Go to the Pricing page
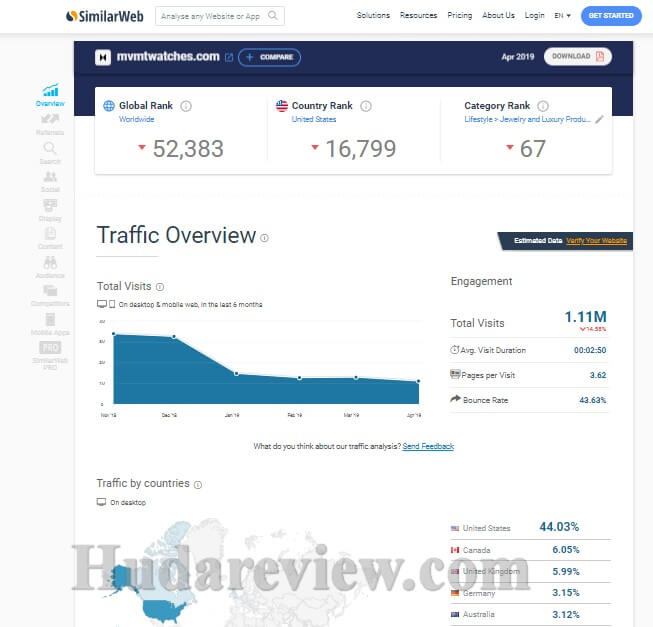 click(x=460, y=15)
